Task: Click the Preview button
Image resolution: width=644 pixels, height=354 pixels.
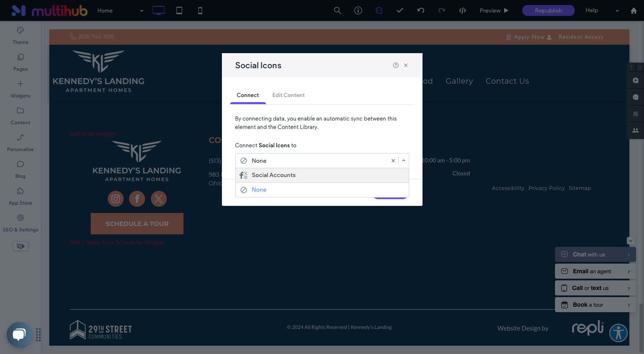Action: tap(494, 10)
